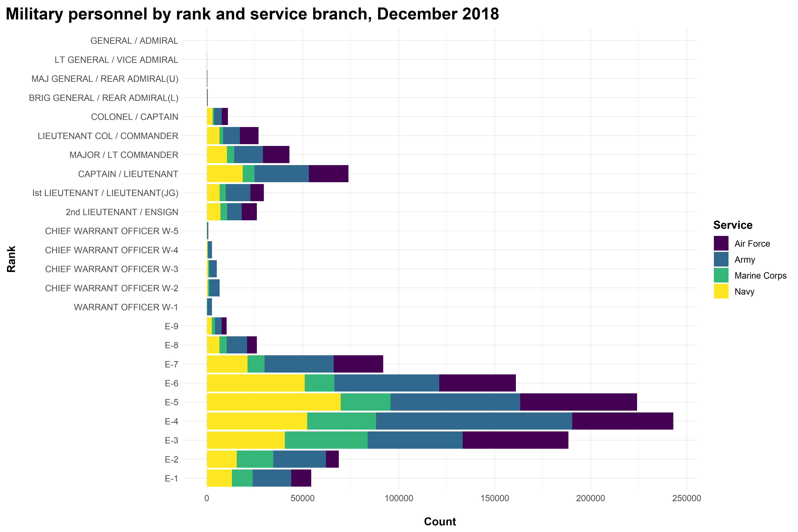Click the Army segment of E-7 bar
Image resolution: width=798 pixels, height=532 pixels.
coord(299,364)
